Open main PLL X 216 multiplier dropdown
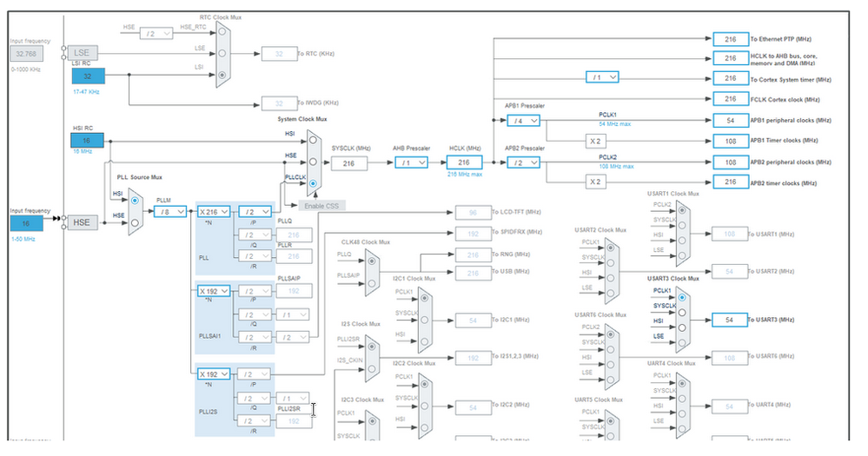The width and height of the screenshot is (868, 456). click(x=214, y=212)
